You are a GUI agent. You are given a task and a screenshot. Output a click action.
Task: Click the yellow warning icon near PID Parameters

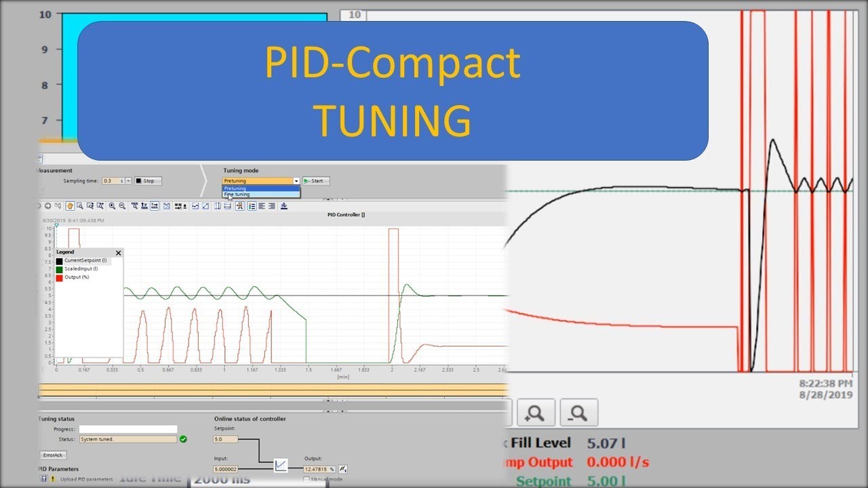tap(52, 479)
